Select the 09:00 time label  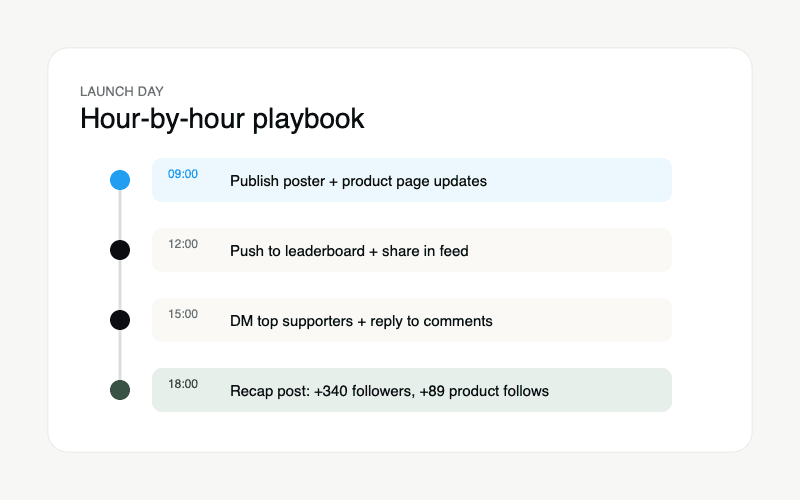[x=183, y=174]
